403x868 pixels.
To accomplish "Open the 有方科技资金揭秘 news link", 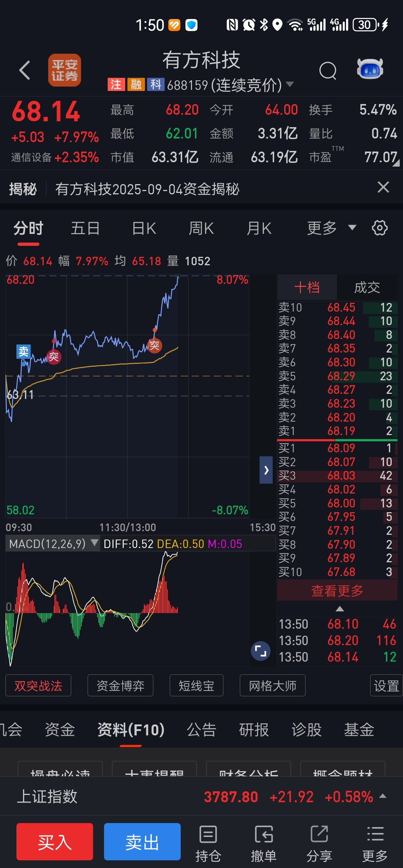I will [x=147, y=189].
